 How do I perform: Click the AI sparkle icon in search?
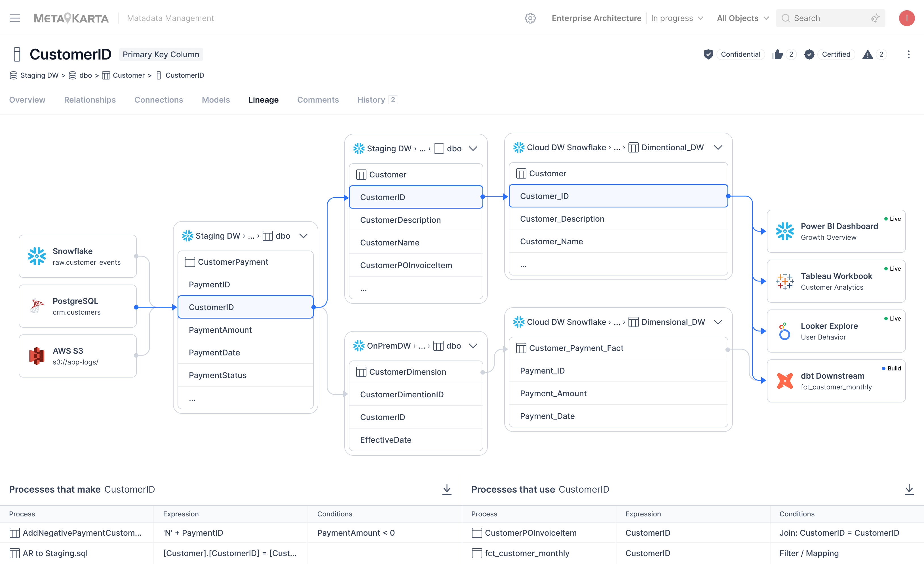point(875,18)
